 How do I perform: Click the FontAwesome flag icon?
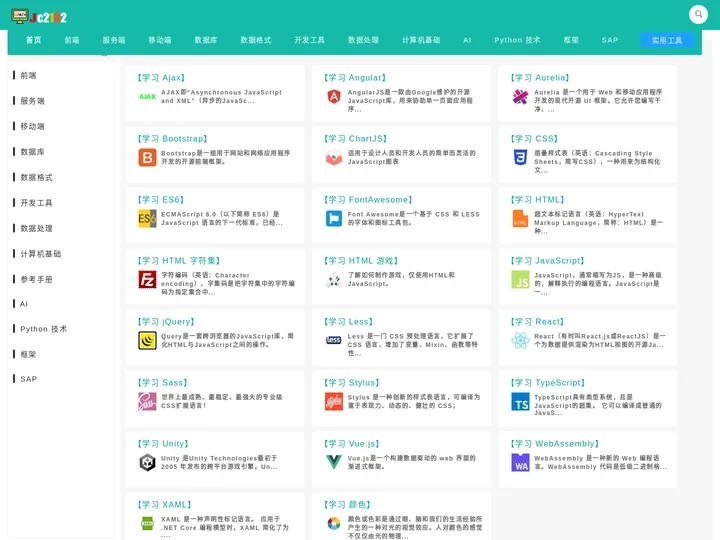pyautogui.click(x=334, y=219)
